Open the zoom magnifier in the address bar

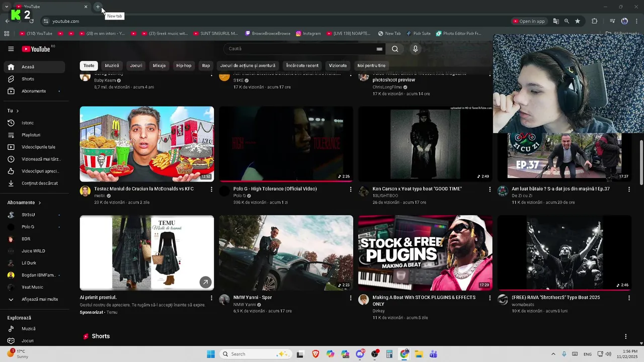567,21
